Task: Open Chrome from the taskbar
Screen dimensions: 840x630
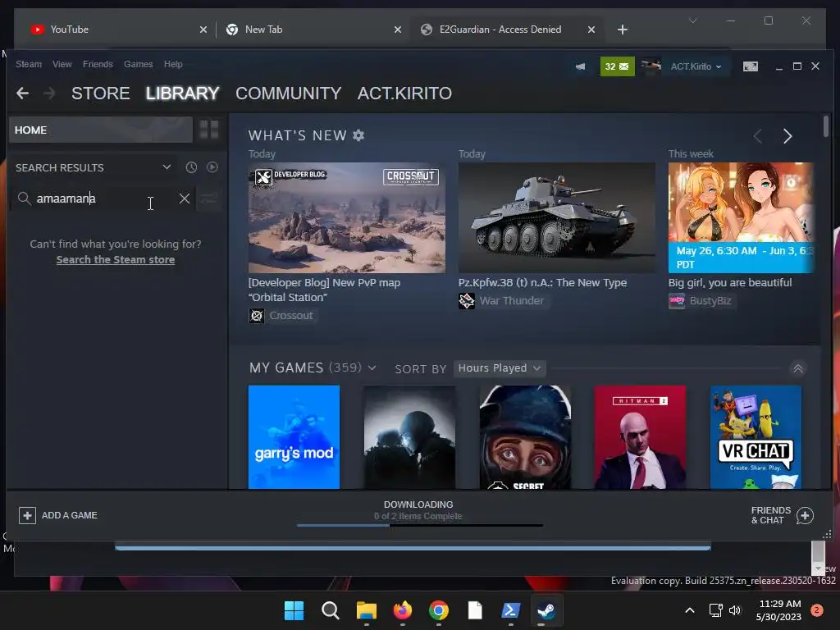Action: point(439,610)
